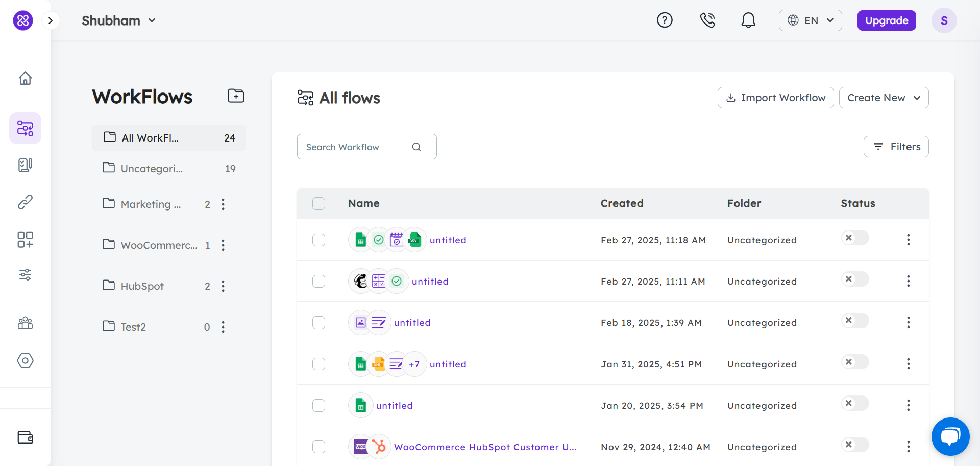Open the chat support bubble
The image size is (980, 466).
[950, 437]
